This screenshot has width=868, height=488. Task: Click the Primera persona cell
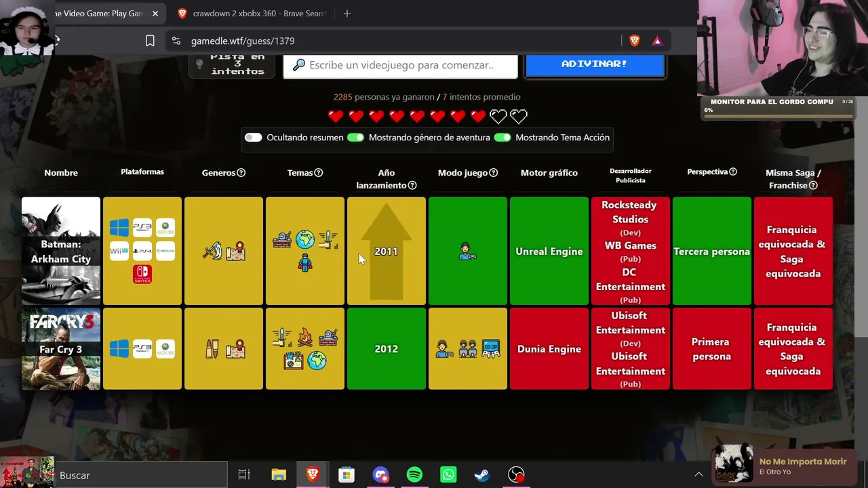coord(712,348)
